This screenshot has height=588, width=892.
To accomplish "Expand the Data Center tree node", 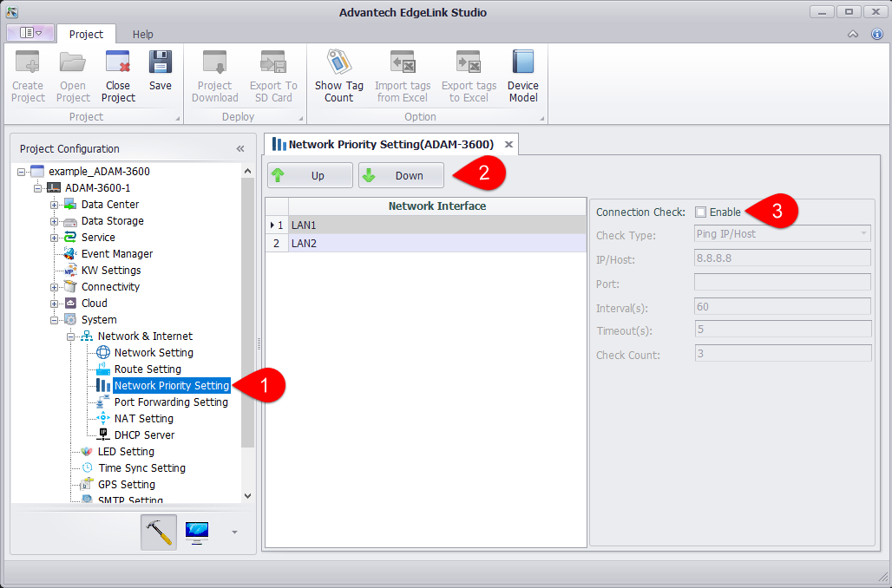I will click(x=54, y=205).
